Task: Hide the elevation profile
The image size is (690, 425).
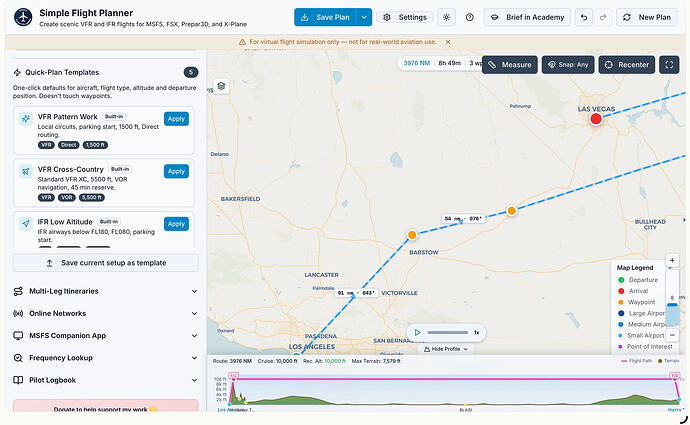Action: [446, 349]
